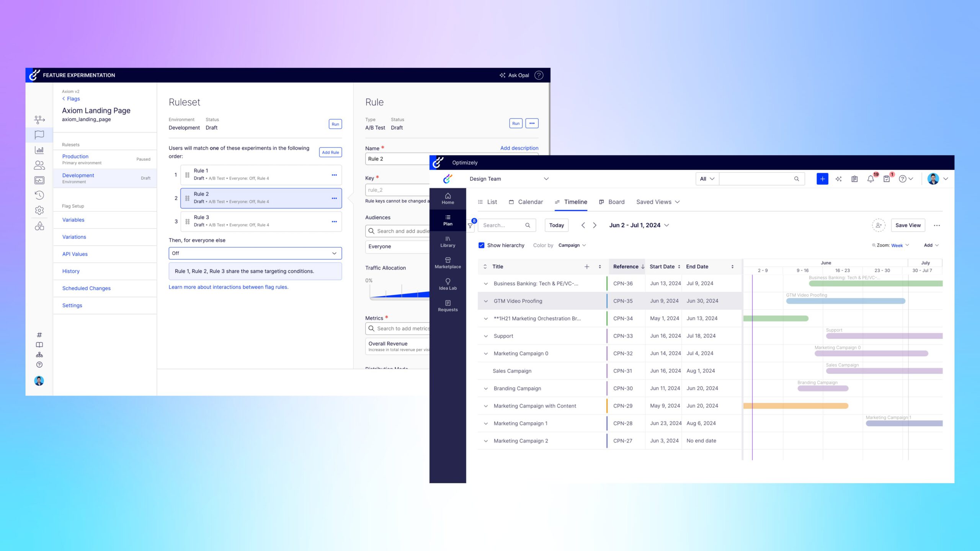Click the notifications bell icon
The width and height of the screenshot is (980, 551).
[x=870, y=179]
